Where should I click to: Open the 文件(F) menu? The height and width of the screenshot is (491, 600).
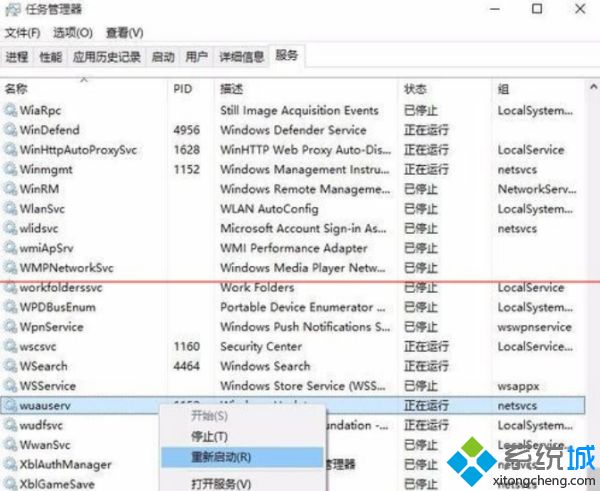(22, 33)
